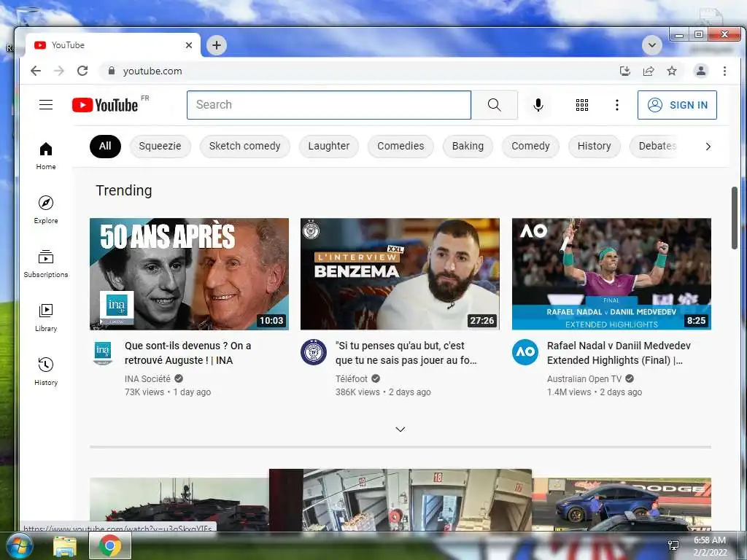
Task: Open the Windows Start button
Action: (x=19, y=545)
